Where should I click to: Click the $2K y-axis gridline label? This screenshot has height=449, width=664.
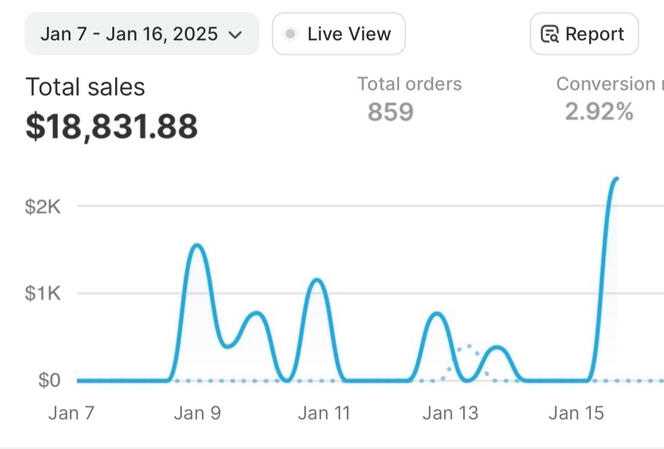(x=43, y=207)
